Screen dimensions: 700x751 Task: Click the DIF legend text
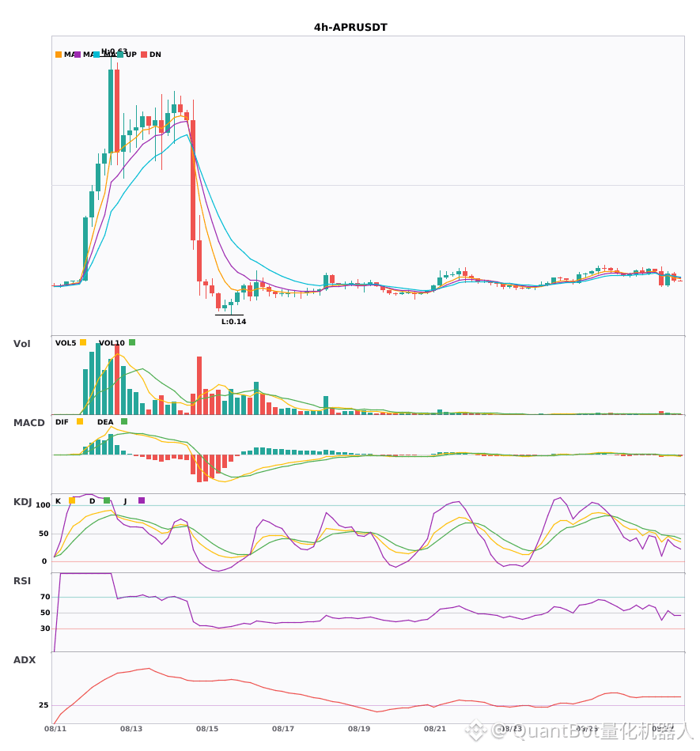coord(62,422)
